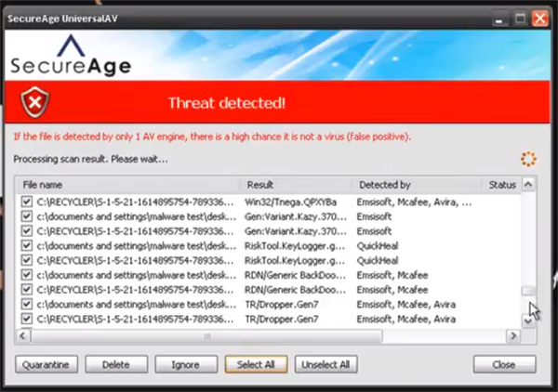Viewport: 558px width, 392px height.
Task: Toggle checkbox of RECYCLER row with Gen:Variant.Kazy
Action: [27, 231]
